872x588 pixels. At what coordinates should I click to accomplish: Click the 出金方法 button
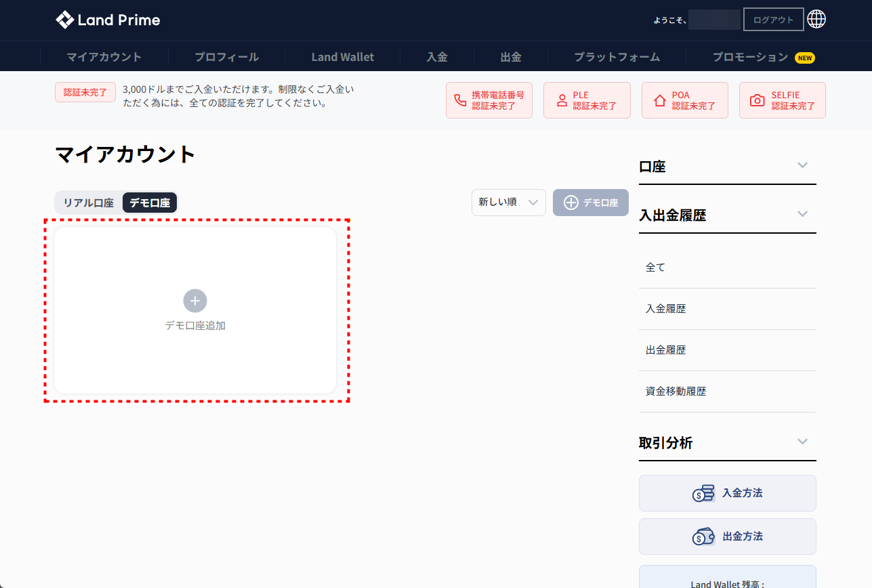[728, 537]
